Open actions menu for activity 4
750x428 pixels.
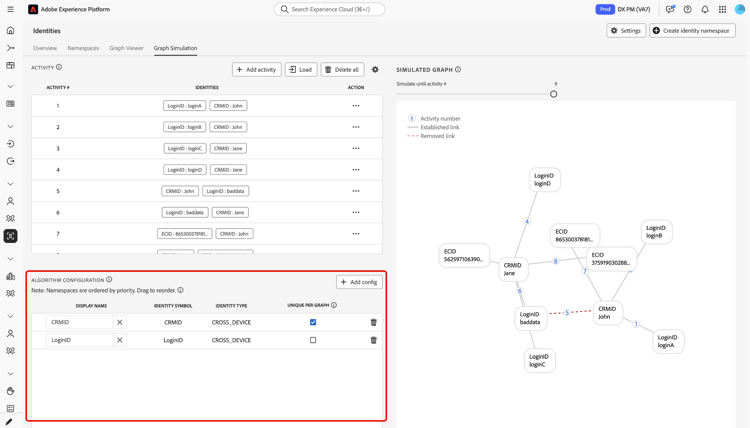coord(356,170)
